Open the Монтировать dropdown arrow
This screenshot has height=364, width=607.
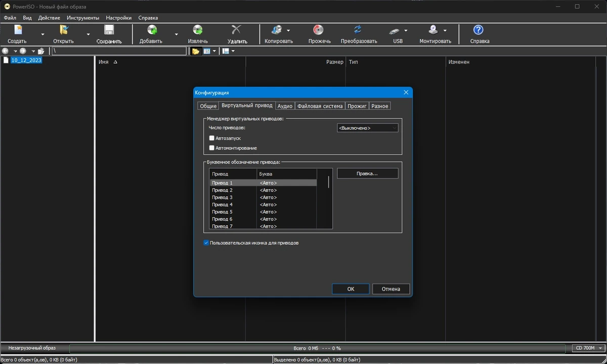click(x=445, y=30)
